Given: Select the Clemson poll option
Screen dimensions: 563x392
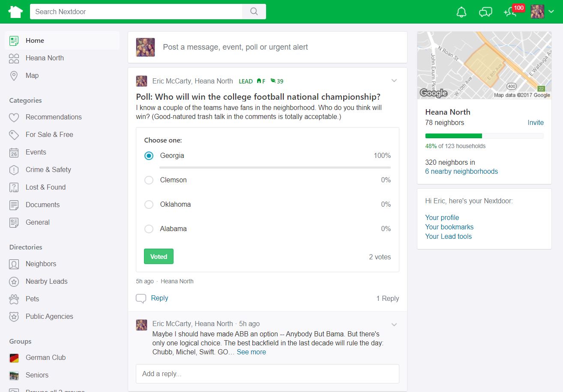Looking at the screenshot, I should pyautogui.click(x=149, y=180).
